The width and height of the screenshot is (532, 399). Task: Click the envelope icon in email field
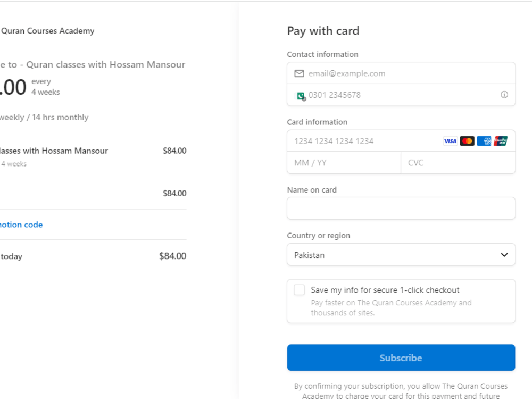[x=299, y=73]
